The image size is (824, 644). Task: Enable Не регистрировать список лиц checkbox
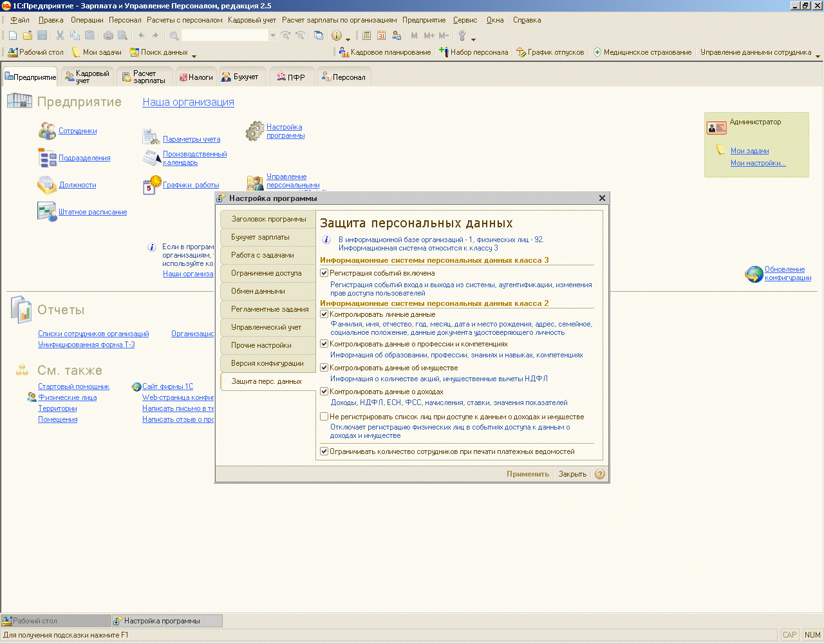(324, 417)
